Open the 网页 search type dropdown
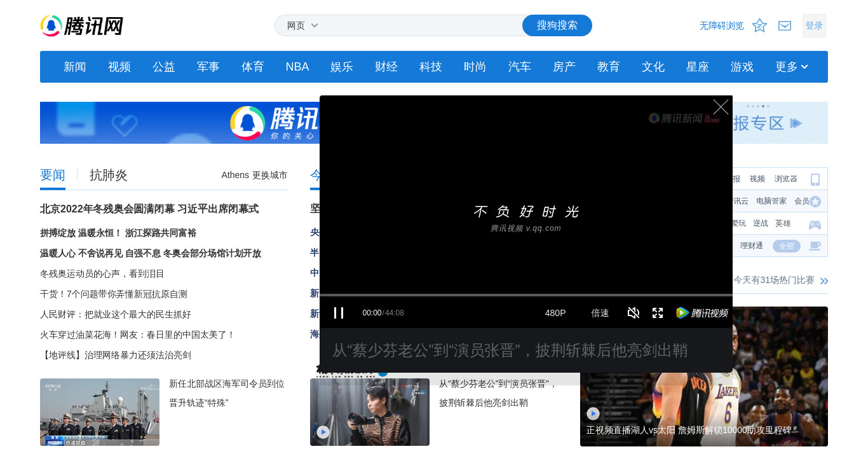This screenshot has height=463, width=868. [302, 25]
